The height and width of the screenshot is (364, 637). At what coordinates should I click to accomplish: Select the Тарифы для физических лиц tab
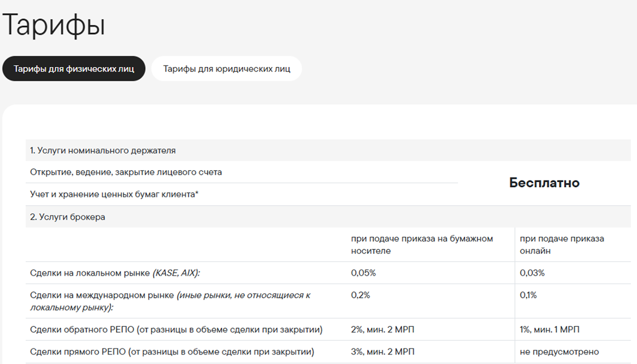coord(74,69)
